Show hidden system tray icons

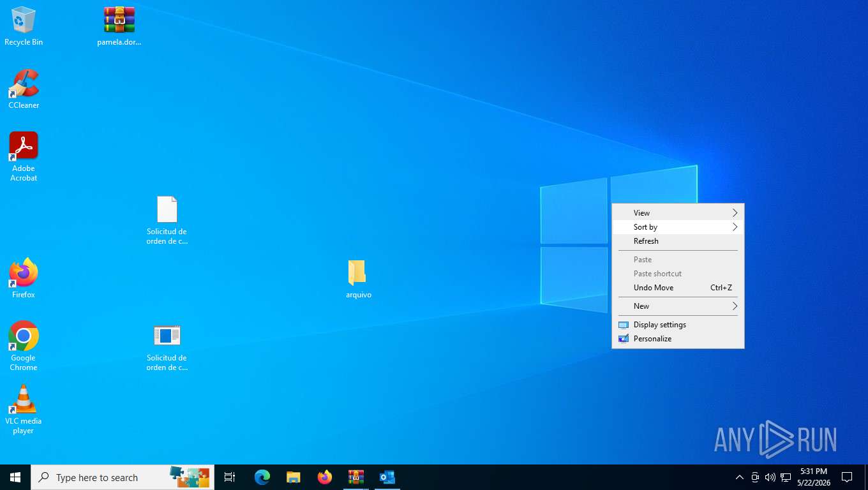(740, 477)
